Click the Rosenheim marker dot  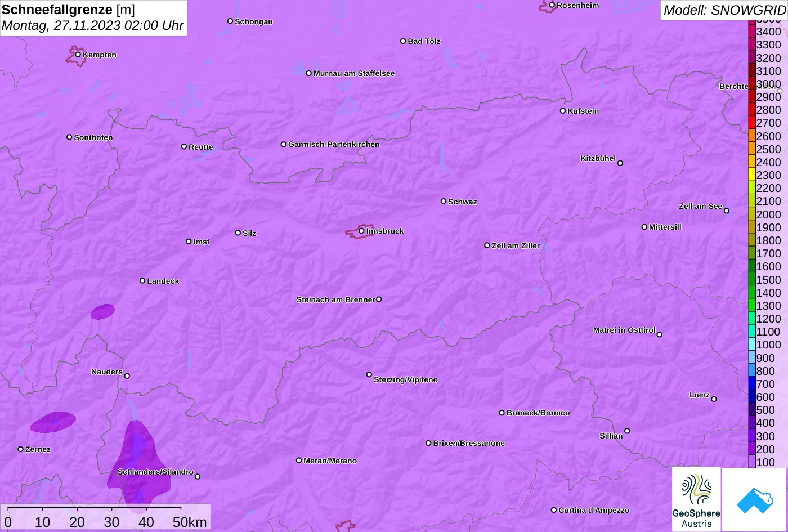pyautogui.click(x=552, y=5)
